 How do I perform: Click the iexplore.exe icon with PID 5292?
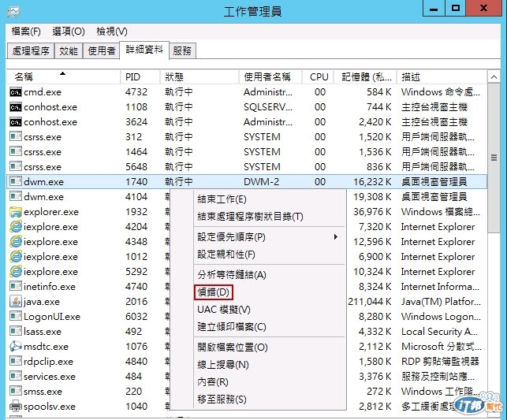pos(16,272)
